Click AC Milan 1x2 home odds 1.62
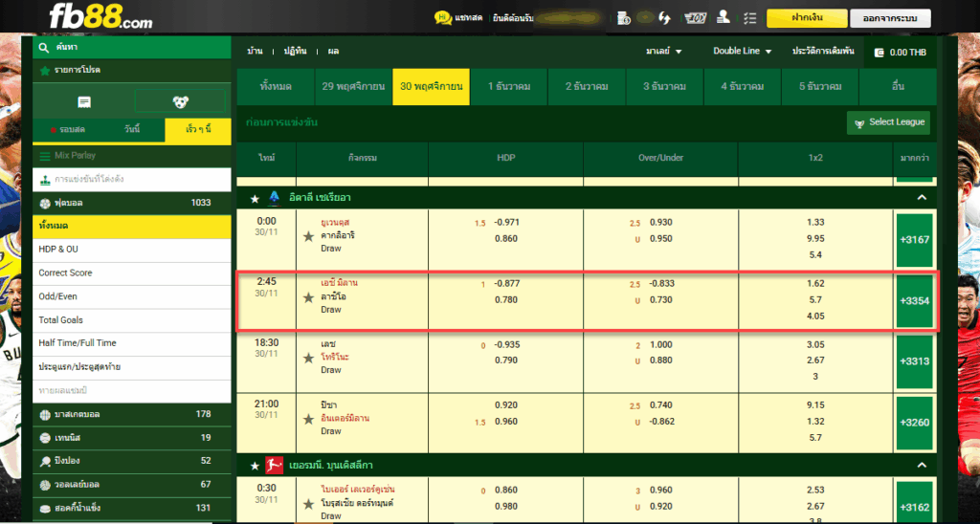 815,284
